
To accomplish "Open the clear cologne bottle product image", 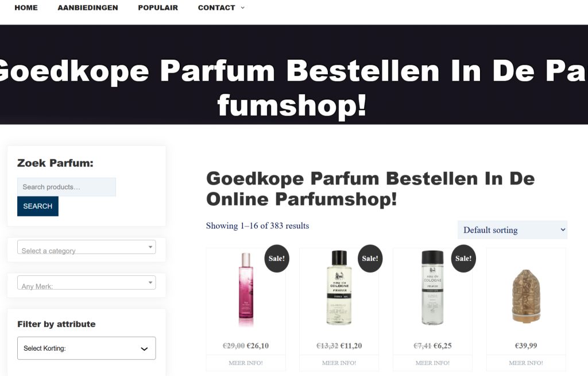I will [x=433, y=287].
